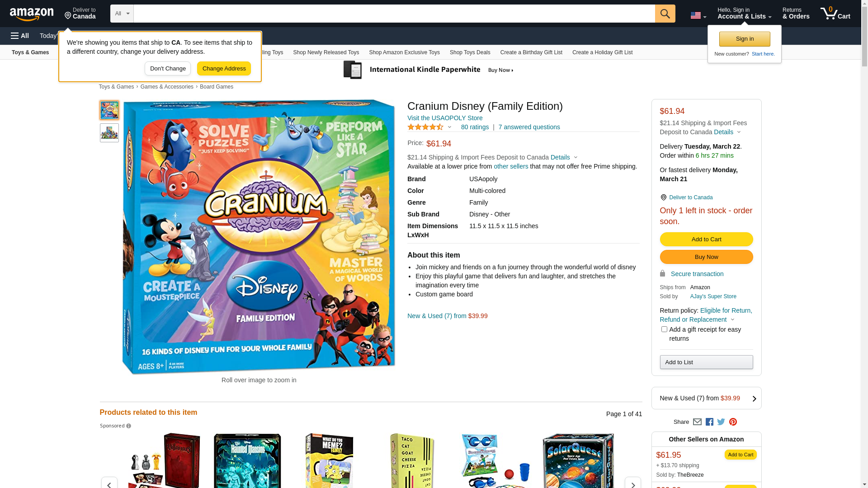
Task: Click the Amazon logo
Action: (x=32, y=14)
